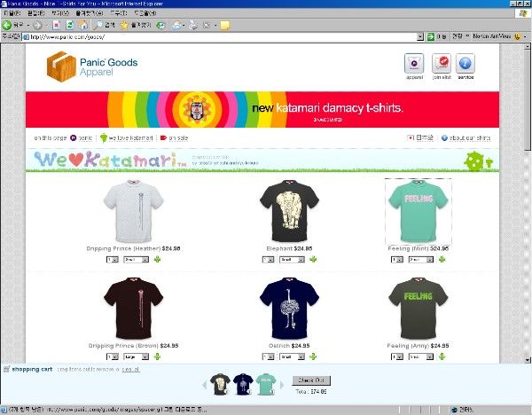Add Dripping Prince (Brown) to cart
This screenshot has height=415, width=532.
157,356
